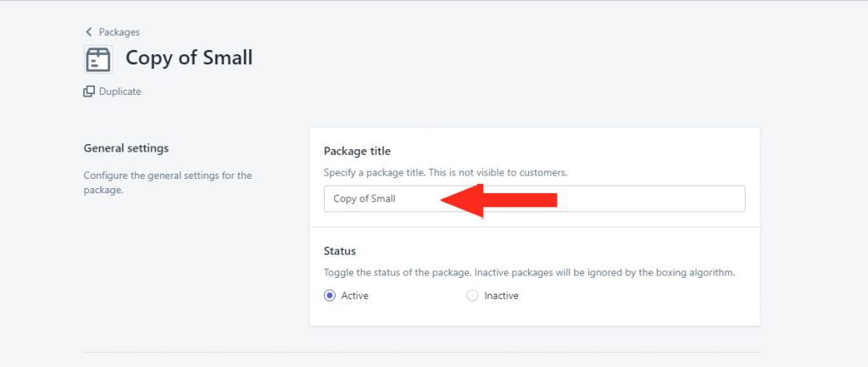Viewport: 868px width, 367px height.
Task: Click the package title helper description text
Action: (446, 173)
